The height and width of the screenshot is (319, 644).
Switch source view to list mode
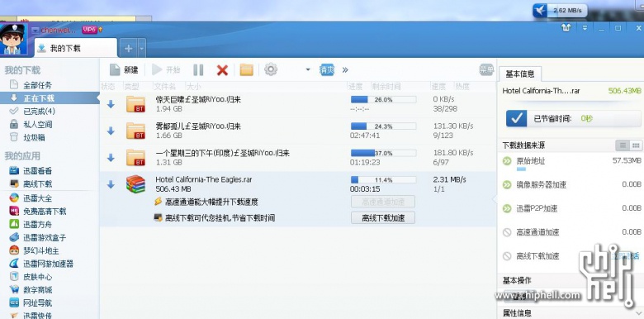[x=623, y=145]
